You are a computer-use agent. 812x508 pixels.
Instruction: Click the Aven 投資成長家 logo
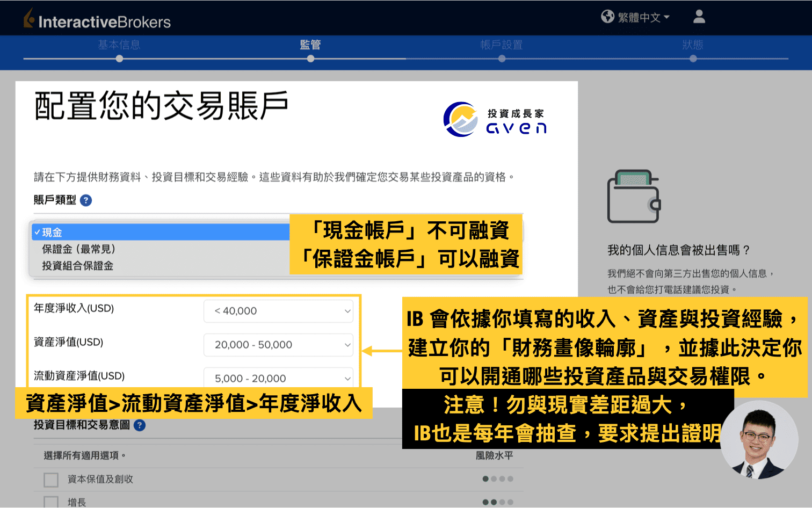click(x=494, y=119)
